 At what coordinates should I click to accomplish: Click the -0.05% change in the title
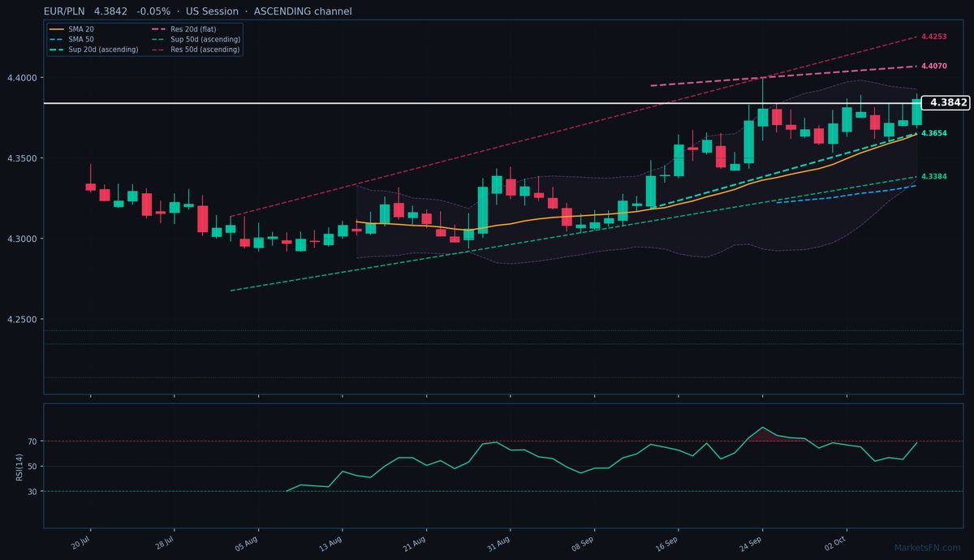click(x=154, y=11)
